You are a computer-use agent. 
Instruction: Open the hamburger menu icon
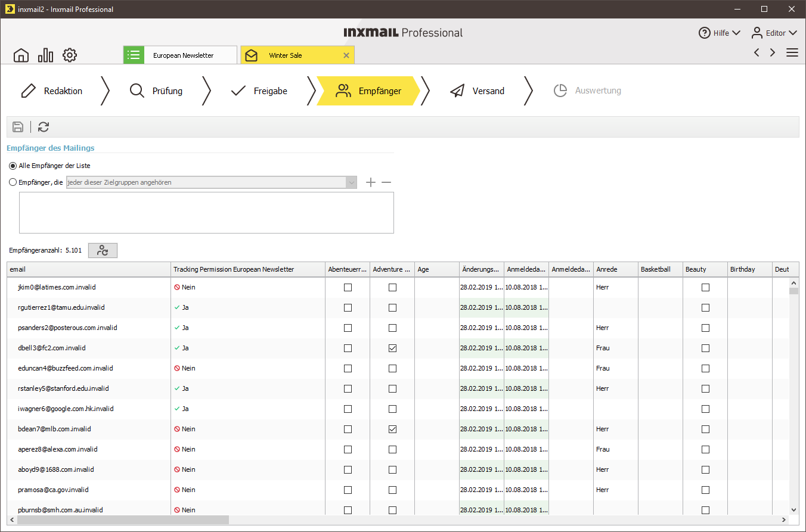[x=792, y=52]
